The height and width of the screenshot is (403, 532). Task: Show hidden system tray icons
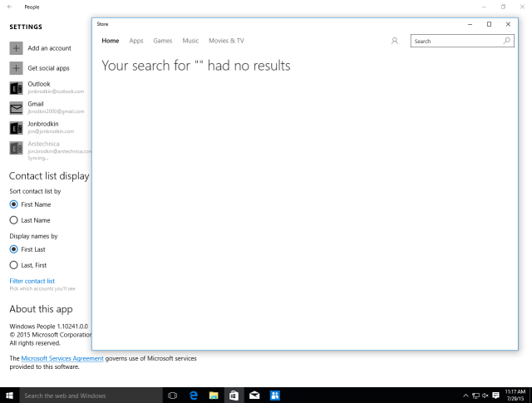pyautogui.click(x=465, y=396)
